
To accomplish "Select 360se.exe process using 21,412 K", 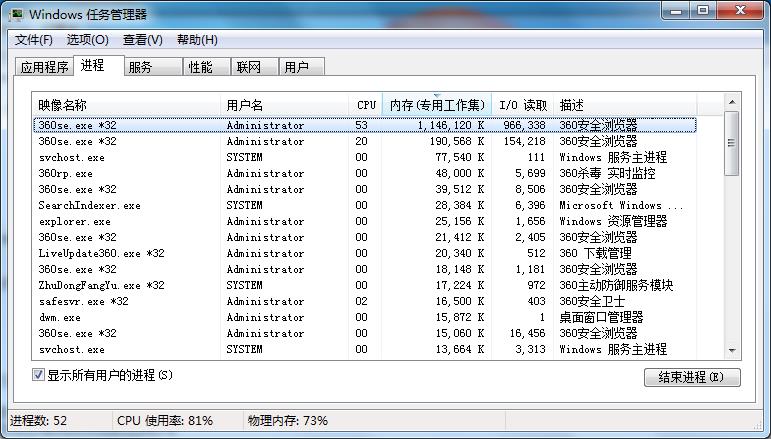I will tap(365, 237).
